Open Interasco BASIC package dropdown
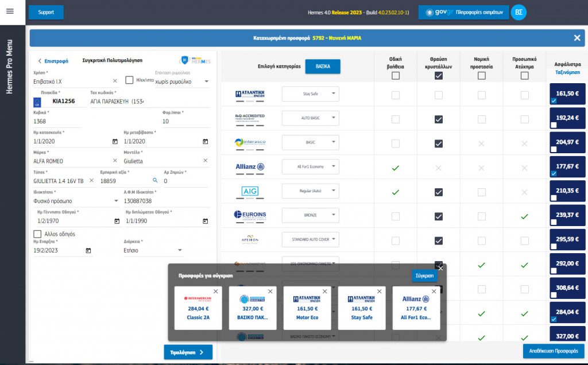This screenshot has height=365, width=588. click(x=311, y=142)
